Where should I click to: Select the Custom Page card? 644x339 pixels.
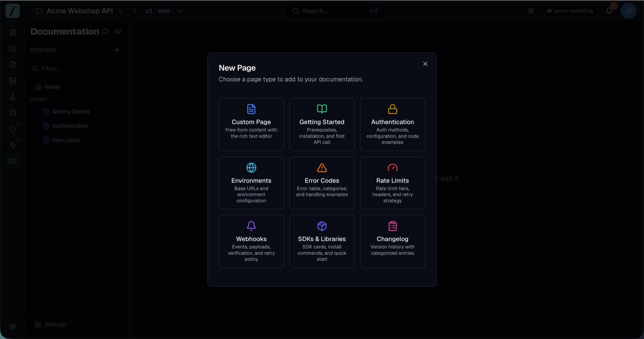click(251, 125)
